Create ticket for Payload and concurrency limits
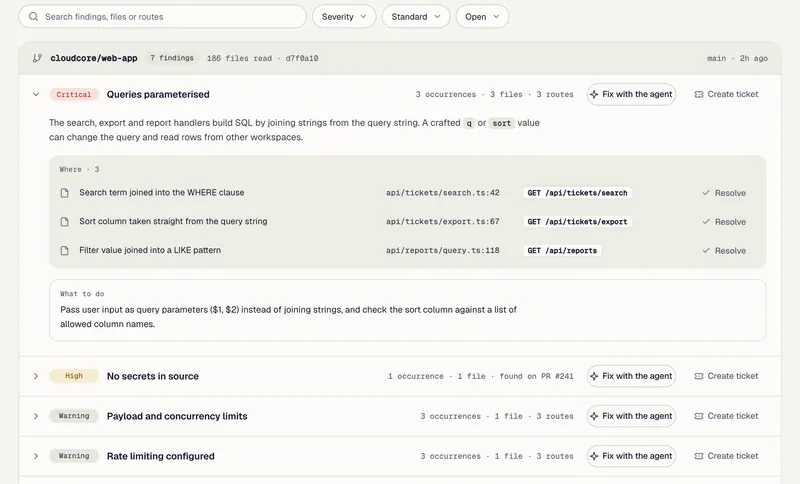This screenshot has height=484, width=800. [727, 416]
